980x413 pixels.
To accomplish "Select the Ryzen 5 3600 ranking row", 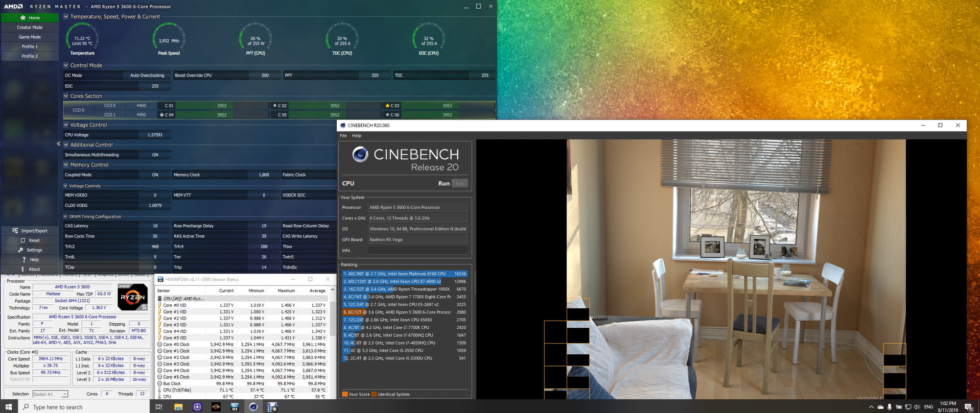I will (405, 312).
